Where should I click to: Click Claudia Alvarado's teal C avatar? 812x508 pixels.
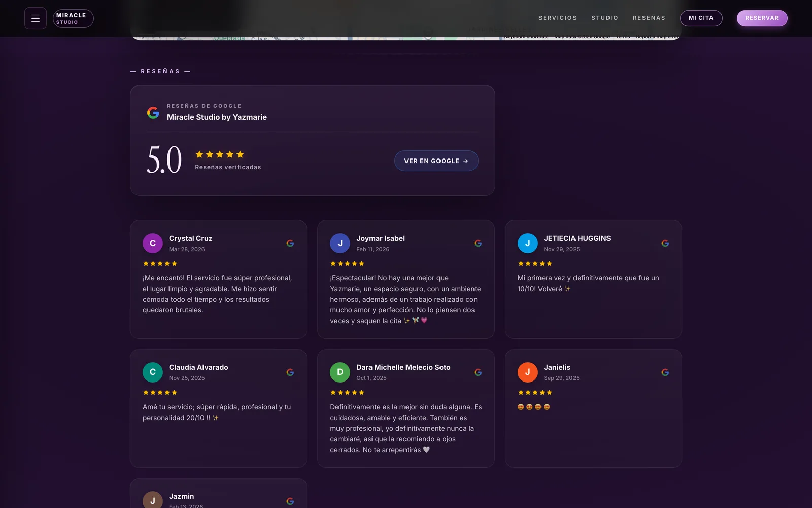coord(153,372)
